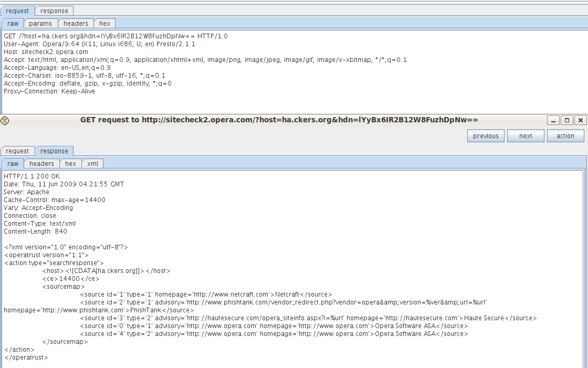Click the Burp window icon in title bar
This screenshot has width=588, height=368.
pyautogui.click(x=5, y=120)
